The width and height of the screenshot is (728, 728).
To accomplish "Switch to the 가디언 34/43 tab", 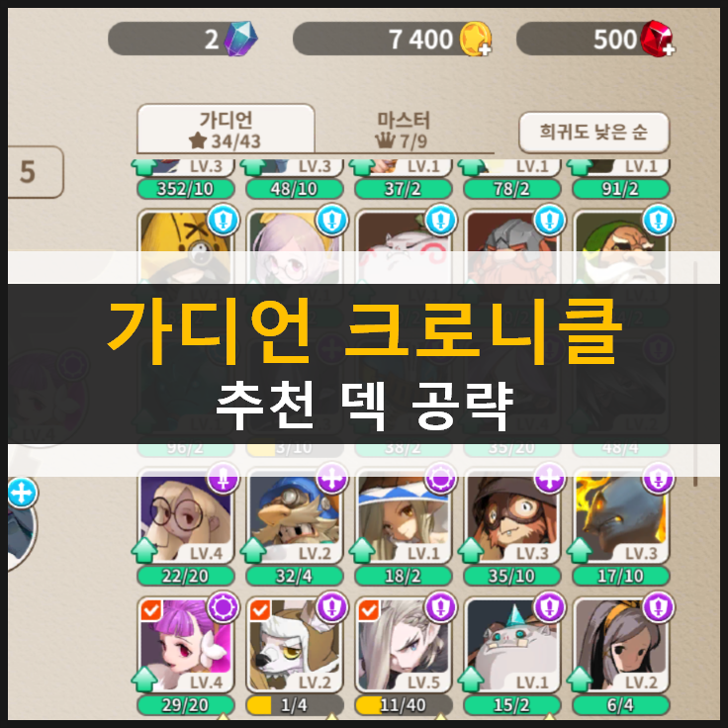I will coord(226,129).
